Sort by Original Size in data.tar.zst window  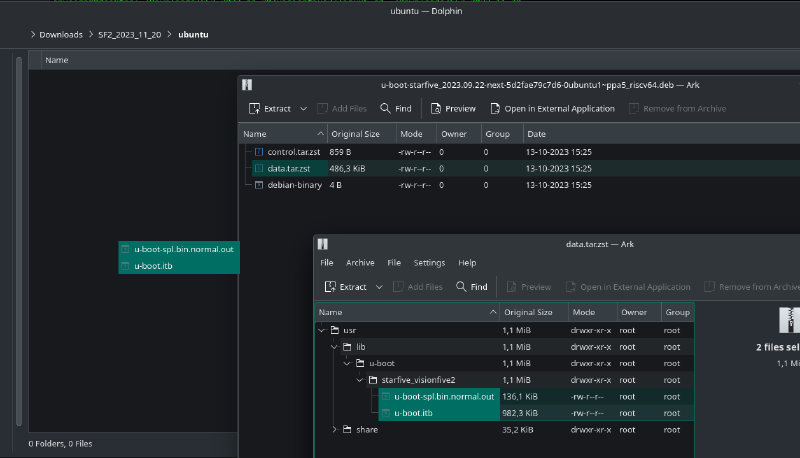(x=531, y=312)
